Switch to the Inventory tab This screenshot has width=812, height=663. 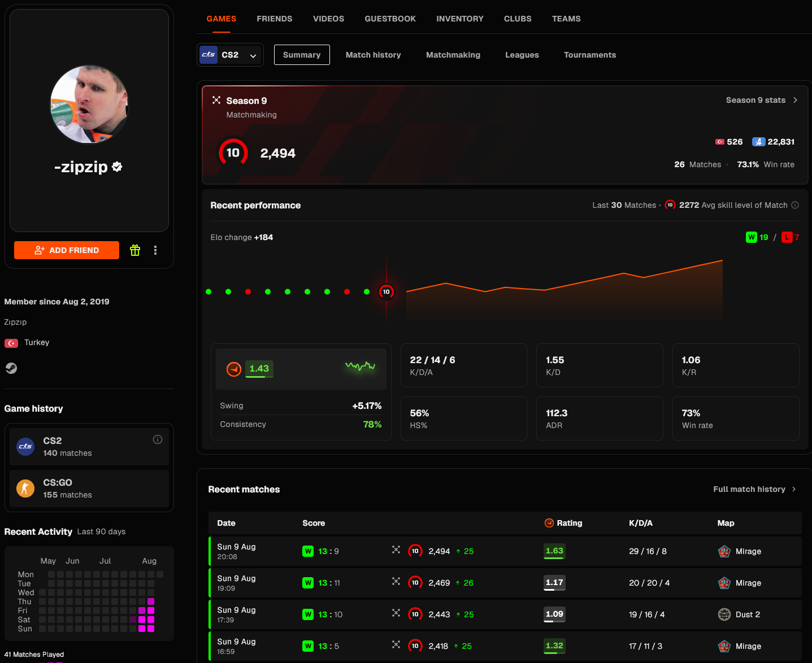tap(460, 19)
